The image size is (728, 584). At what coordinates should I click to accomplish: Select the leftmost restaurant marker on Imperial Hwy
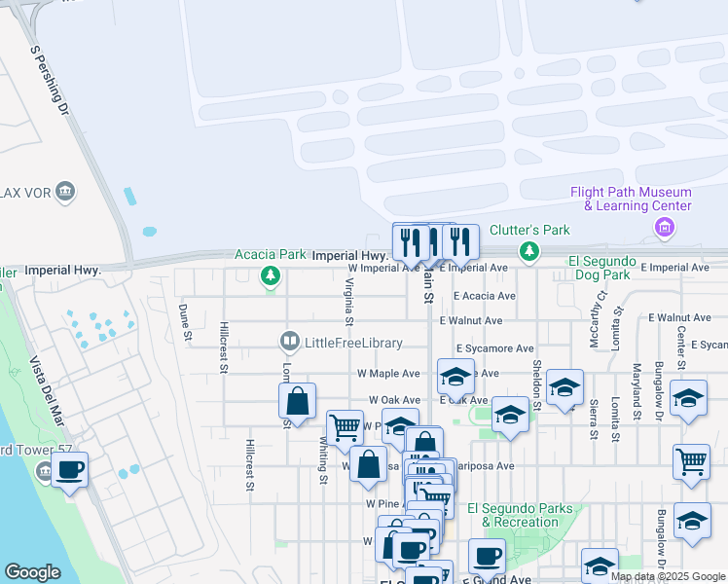click(410, 243)
